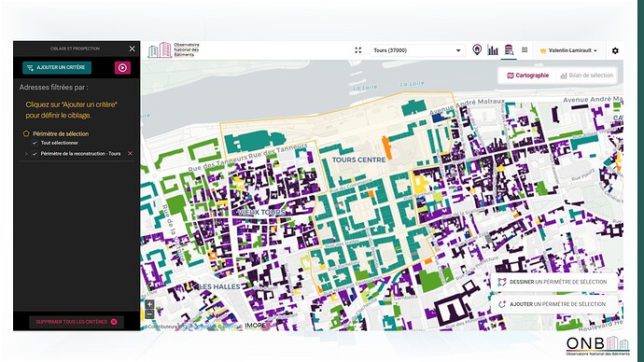644x362 pixels.
Task: Remove Périmètre de la reconstruction with red X
Action: tap(130, 154)
